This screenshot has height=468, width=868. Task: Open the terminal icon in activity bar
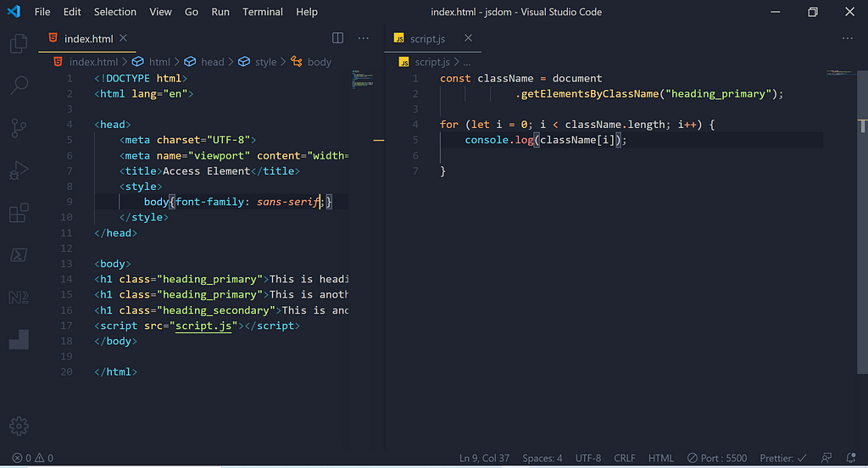[x=19, y=254]
